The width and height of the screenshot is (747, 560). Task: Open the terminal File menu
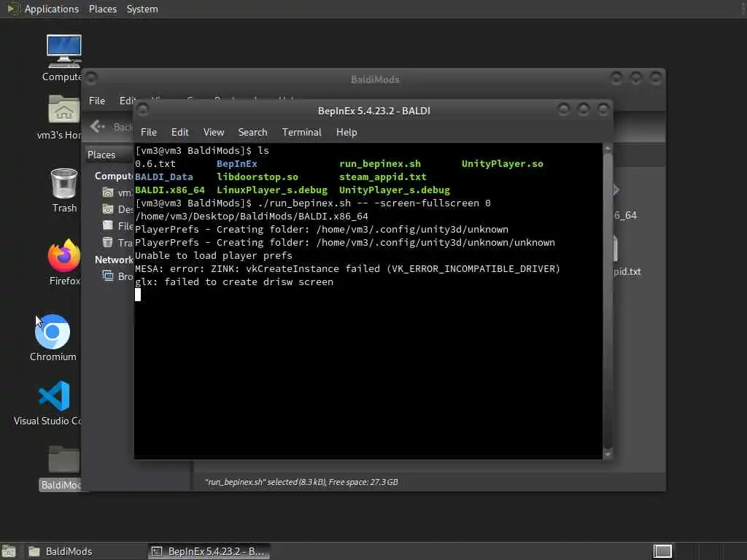click(x=149, y=133)
